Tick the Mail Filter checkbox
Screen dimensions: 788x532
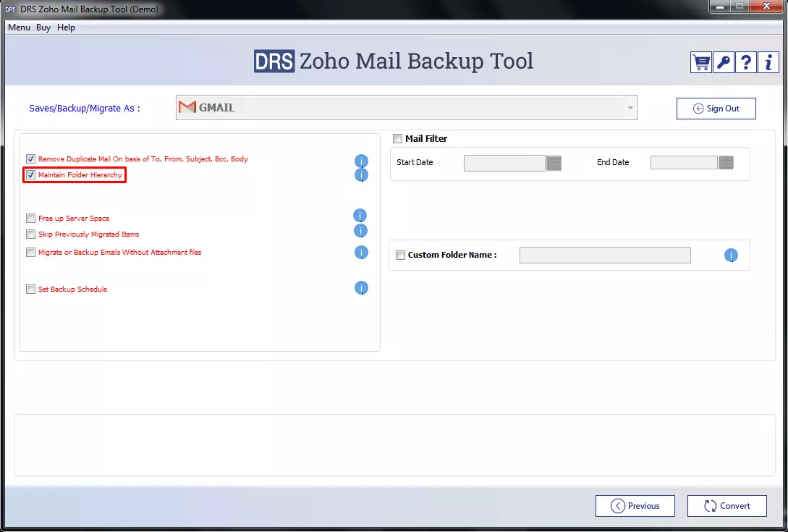click(397, 139)
